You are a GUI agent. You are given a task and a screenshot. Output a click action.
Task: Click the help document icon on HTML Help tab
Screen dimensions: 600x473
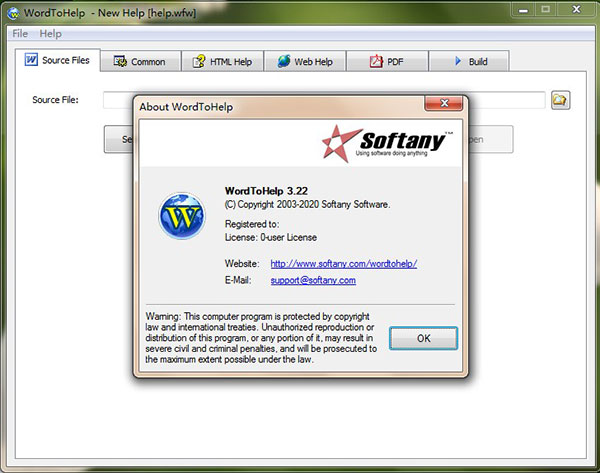[199, 61]
